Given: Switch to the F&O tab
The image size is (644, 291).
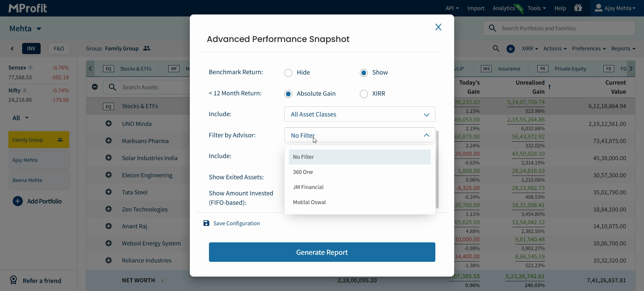Looking at the screenshot, I should [59, 49].
